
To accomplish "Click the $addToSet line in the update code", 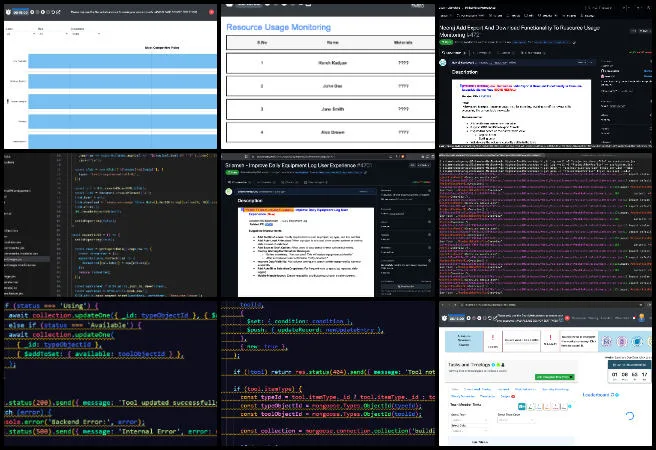I will (100, 354).
